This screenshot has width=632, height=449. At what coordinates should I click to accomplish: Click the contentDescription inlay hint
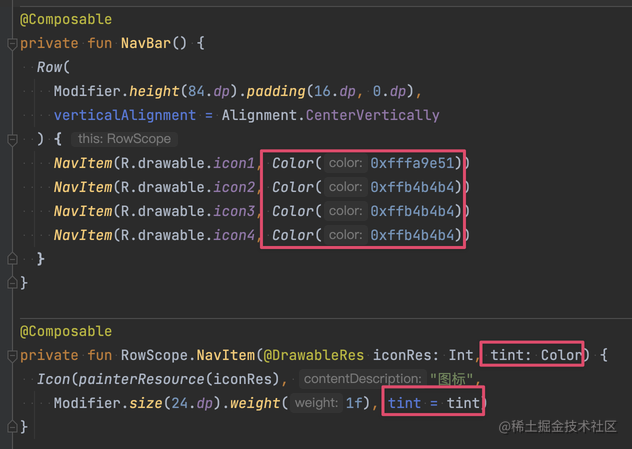point(363,379)
